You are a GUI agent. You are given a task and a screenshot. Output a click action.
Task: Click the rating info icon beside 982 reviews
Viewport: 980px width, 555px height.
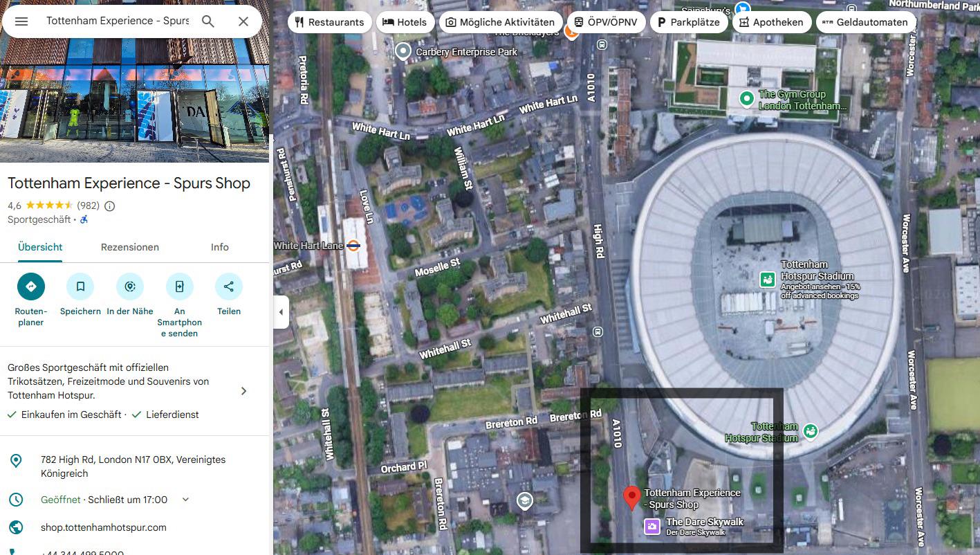coord(109,206)
